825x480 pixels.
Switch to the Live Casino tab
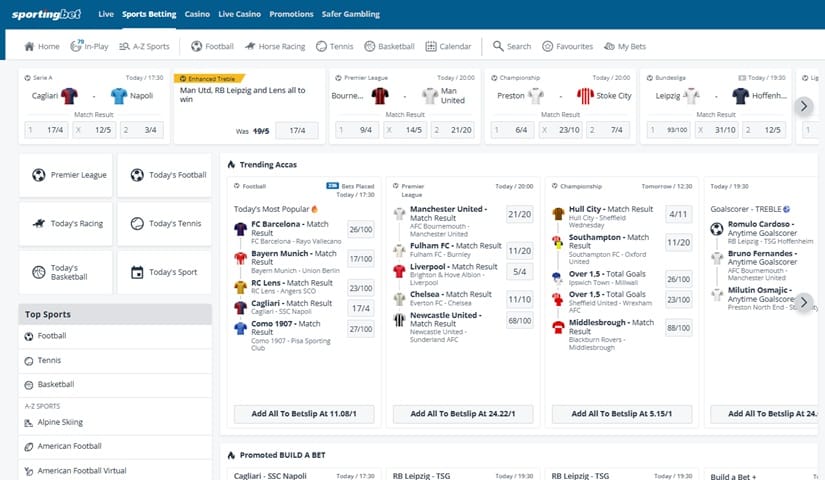(x=239, y=14)
